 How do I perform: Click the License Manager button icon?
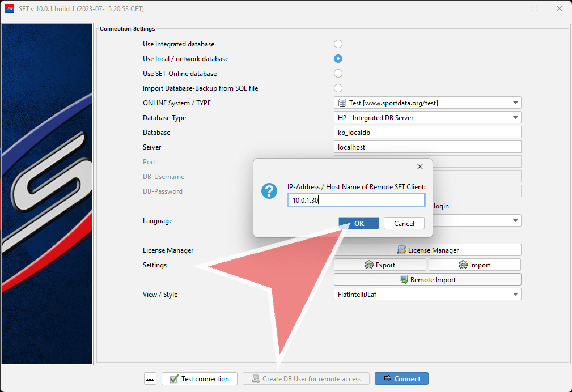(x=401, y=250)
